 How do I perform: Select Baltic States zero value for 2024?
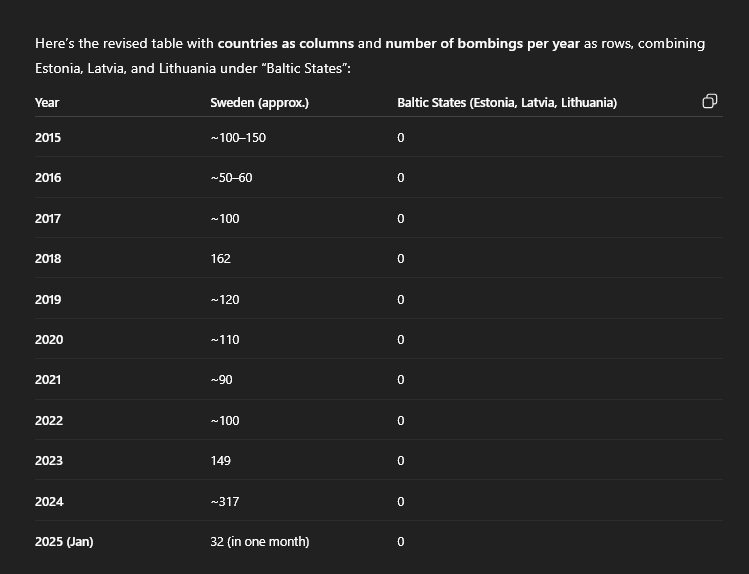pyautogui.click(x=400, y=502)
